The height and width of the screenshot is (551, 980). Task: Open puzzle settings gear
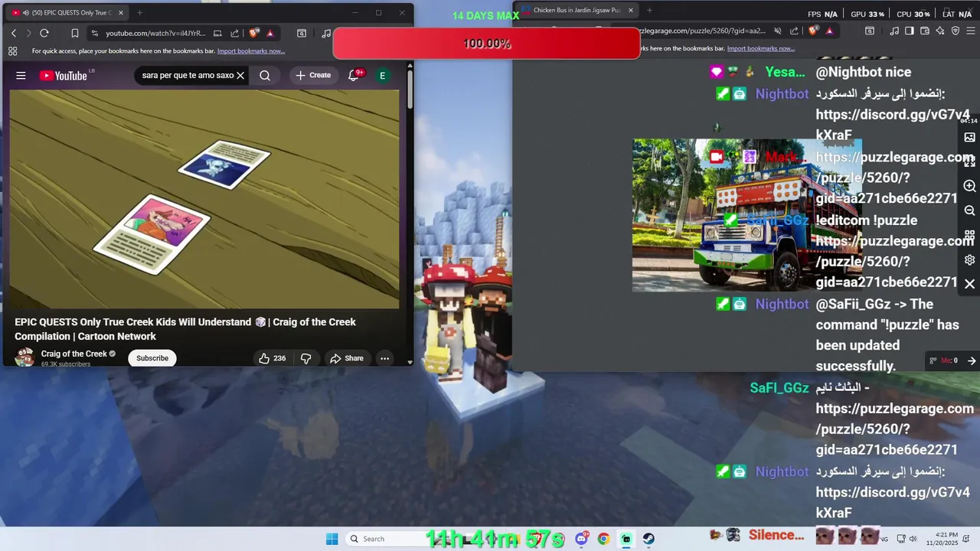pyautogui.click(x=969, y=259)
